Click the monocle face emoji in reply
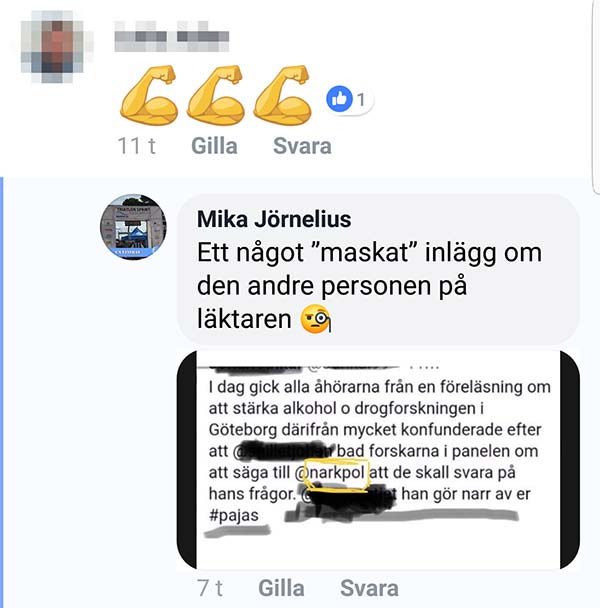600x608 pixels. (x=316, y=320)
